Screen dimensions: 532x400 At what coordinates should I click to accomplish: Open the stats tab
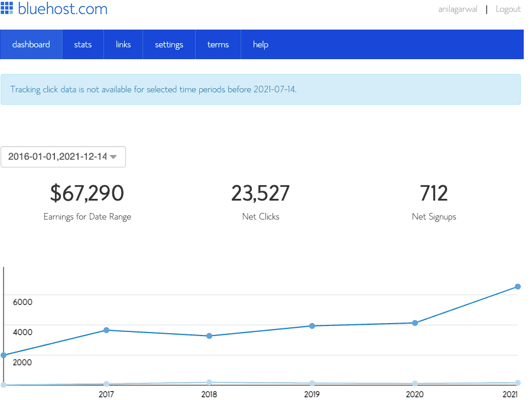click(83, 44)
